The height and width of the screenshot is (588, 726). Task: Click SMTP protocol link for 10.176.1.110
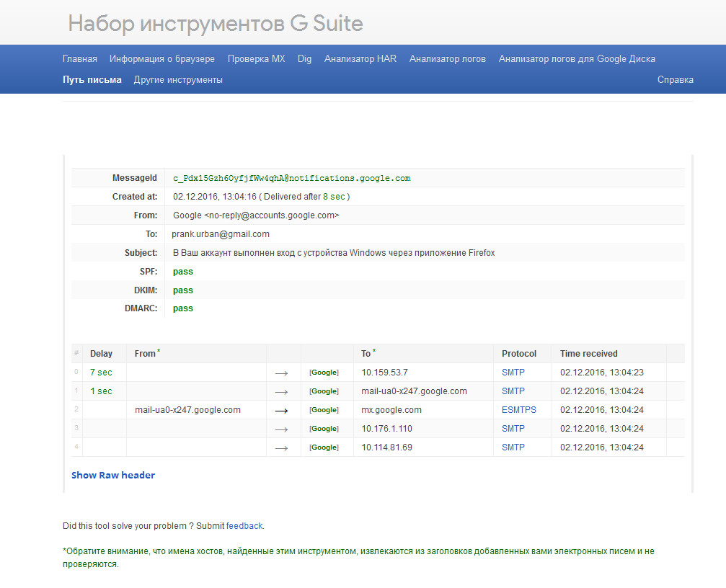click(x=513, y=429)
